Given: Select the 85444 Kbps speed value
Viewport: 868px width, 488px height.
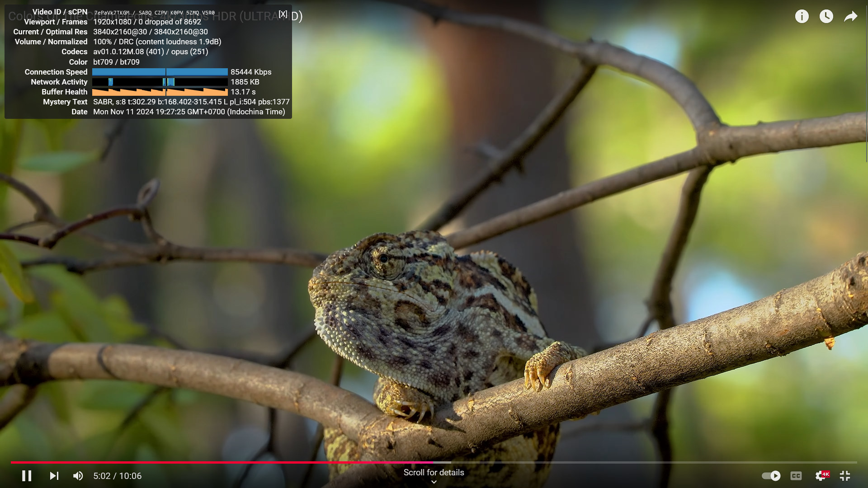Looking at the screenshot, I should [251, 72].
